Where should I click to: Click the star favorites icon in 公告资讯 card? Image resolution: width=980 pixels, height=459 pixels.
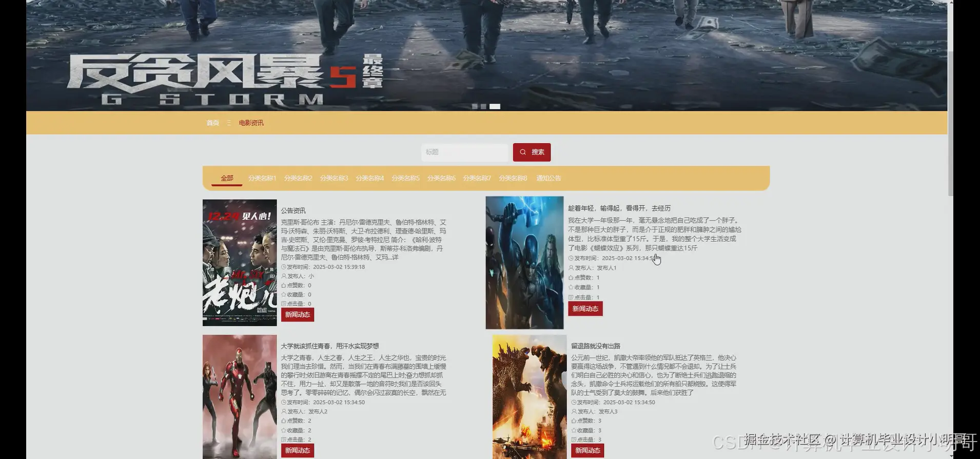click(x=284, y=295)
